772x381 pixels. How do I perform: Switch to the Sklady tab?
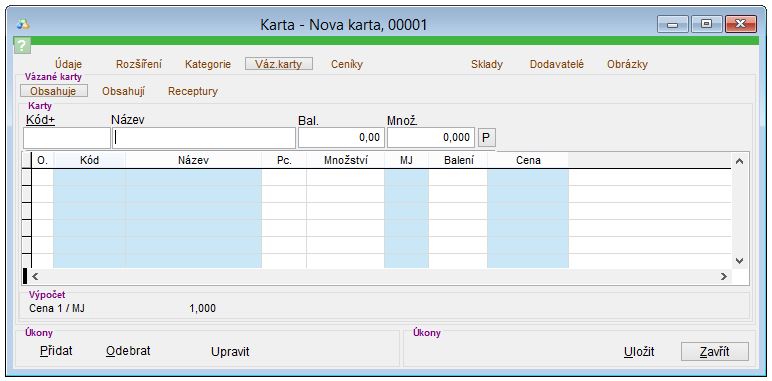(x=487, y=64)
